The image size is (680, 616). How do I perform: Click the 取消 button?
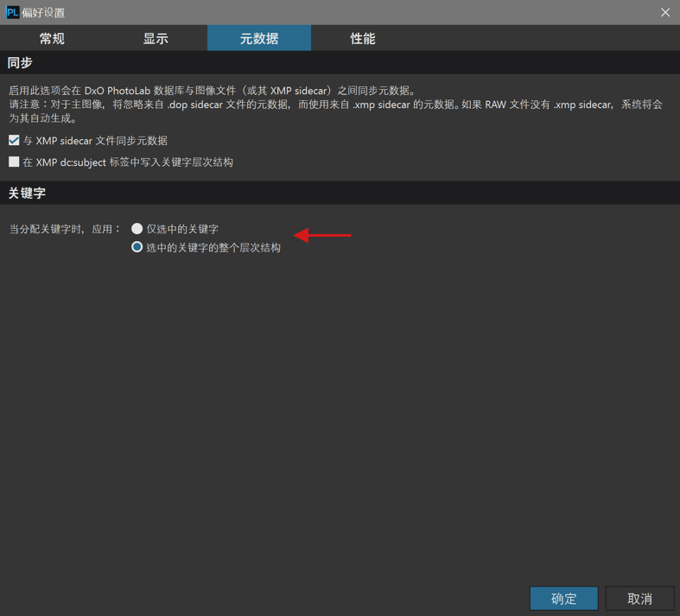point(639,598)
